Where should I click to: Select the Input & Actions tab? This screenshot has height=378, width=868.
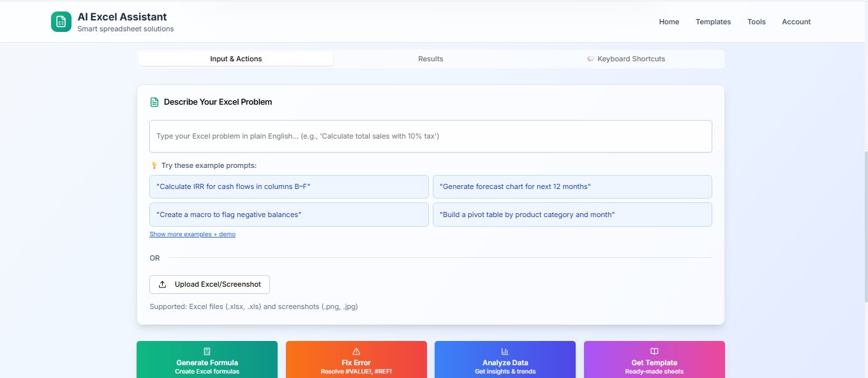(236, 59)
